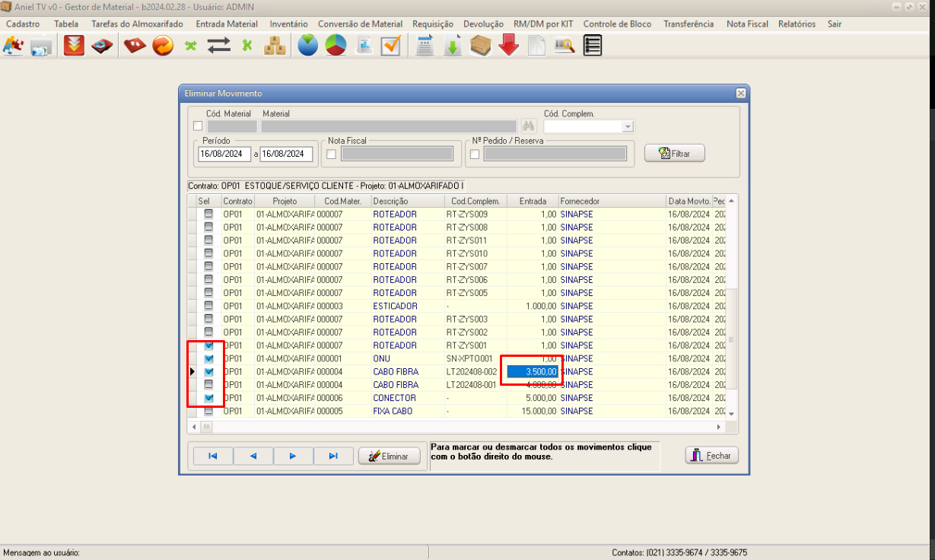The height and width of the screenshot is (560, 935).
Task: Click the black left-right transfer arrows icon
Action: 219,46
